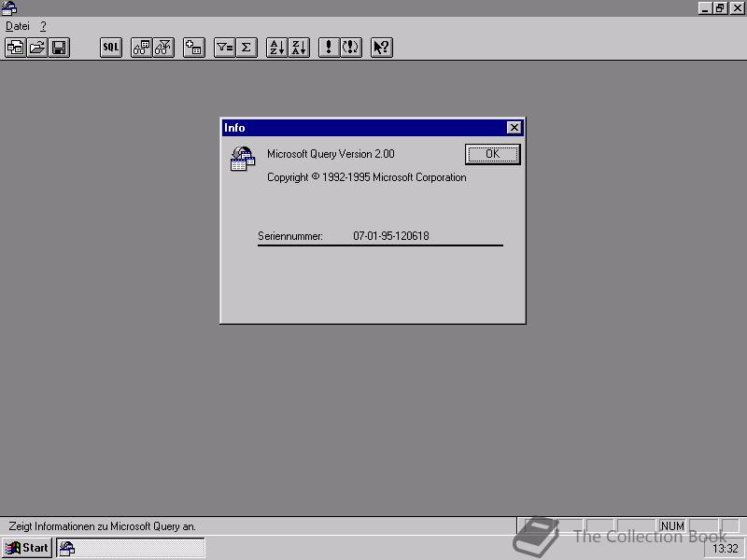Viewport: 747px width, 560px height.
Task: Select the Microsoft Query taskbar button
Action: click(x=131, y=548)
